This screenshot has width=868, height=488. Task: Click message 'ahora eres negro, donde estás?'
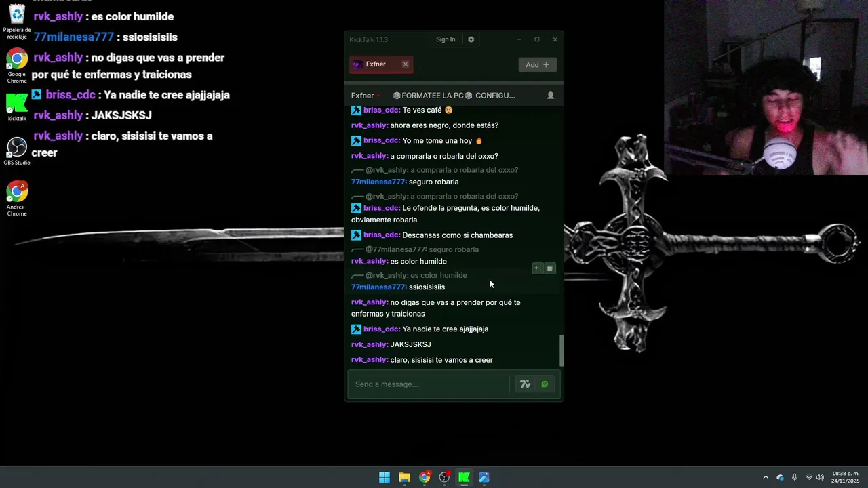[444, 125]
